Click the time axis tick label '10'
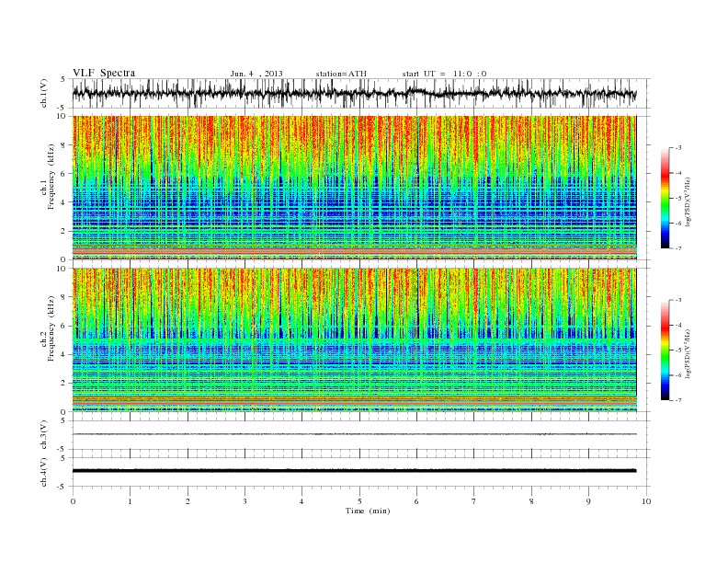The width and height of the screenshot is (728, 563). [x=646, y=501]
